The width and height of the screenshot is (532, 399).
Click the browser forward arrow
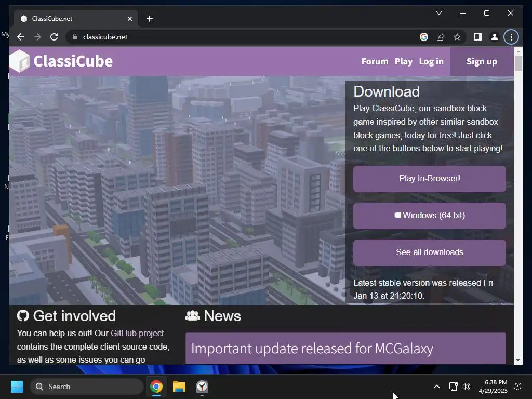[37, 37]
